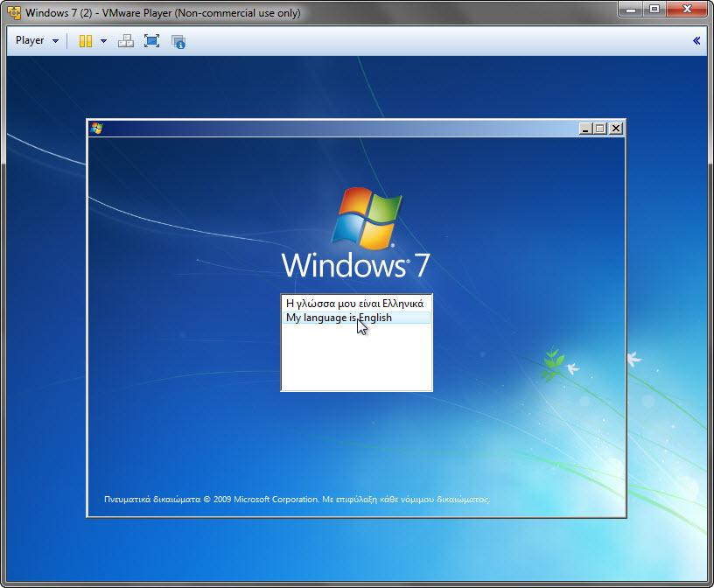This screenshot has width=714, height=588.
Task: Select 'My language is English' option
Action: click(x=356, y=318)
